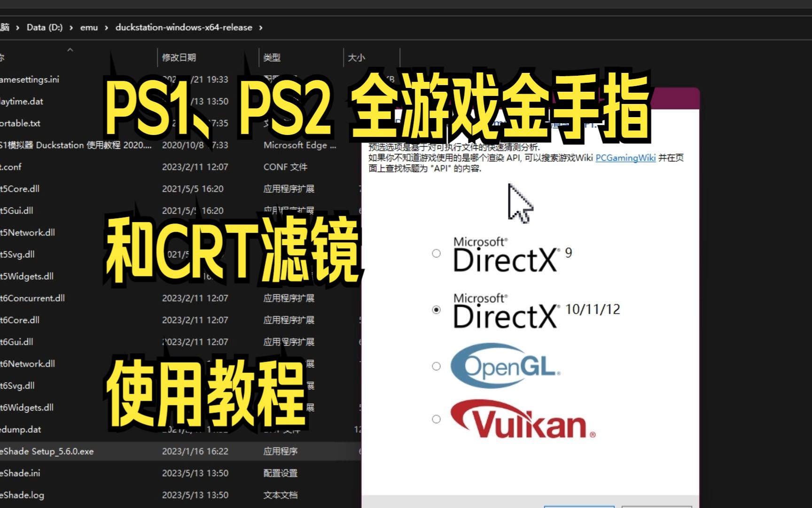Select the Qt6Svg.dll file
812x508 pixels.
(x=17, y=386)
